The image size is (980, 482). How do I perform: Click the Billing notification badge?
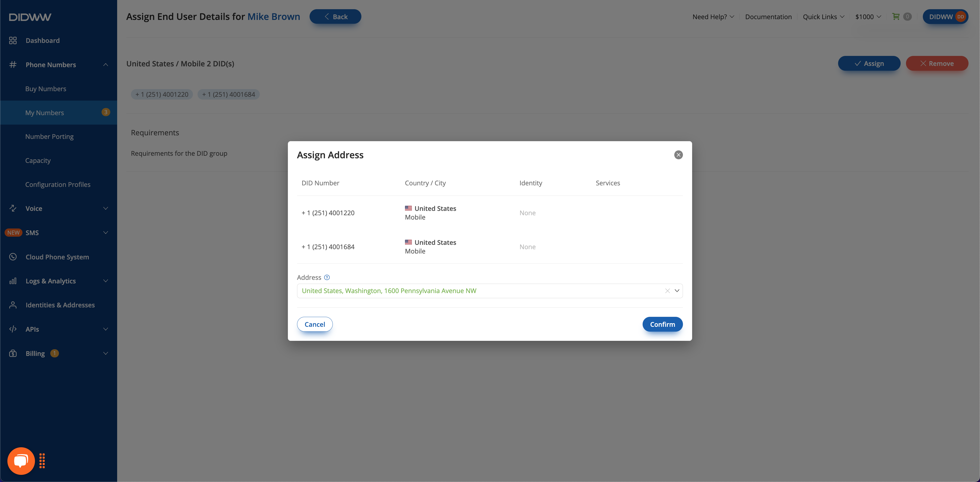54,353
